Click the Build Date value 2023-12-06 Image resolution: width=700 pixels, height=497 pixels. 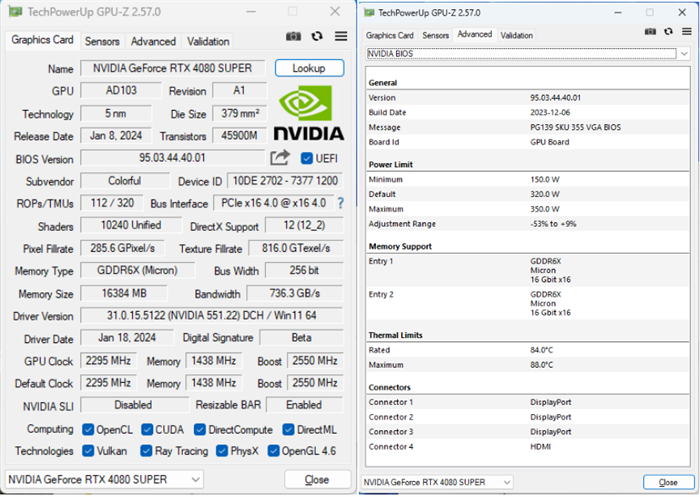pyautogui.click(x=550, y=113)
